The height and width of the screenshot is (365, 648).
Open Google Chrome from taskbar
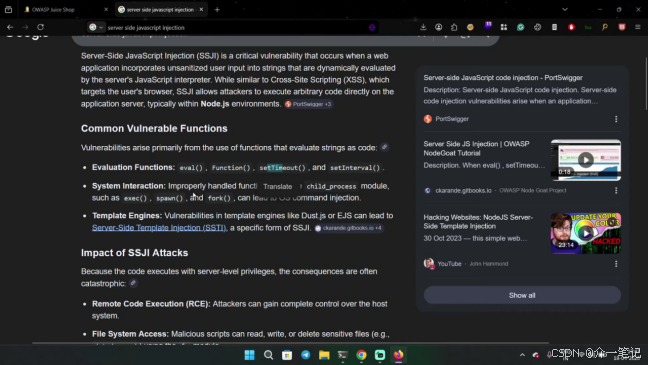[x=361, y=355]
